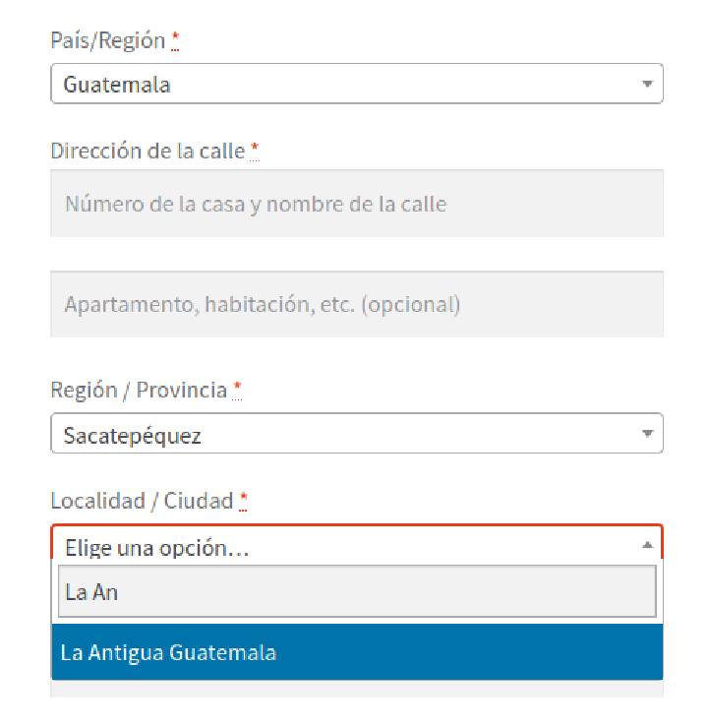Click the País/Región label
Image resolution: width=708 pixels, height=728 pixels.
click(107, 40)
